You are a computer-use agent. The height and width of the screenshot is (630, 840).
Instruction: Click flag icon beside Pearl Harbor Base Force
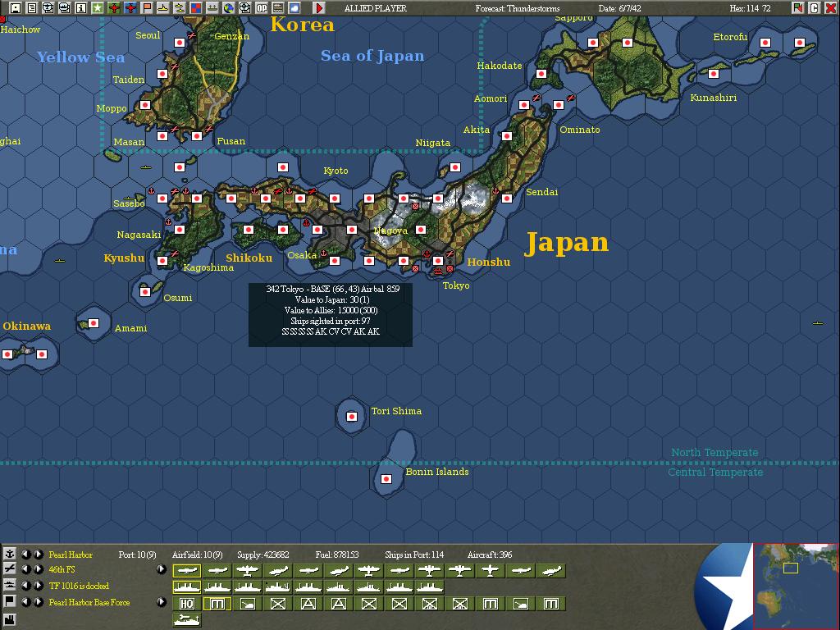point(10,601)
